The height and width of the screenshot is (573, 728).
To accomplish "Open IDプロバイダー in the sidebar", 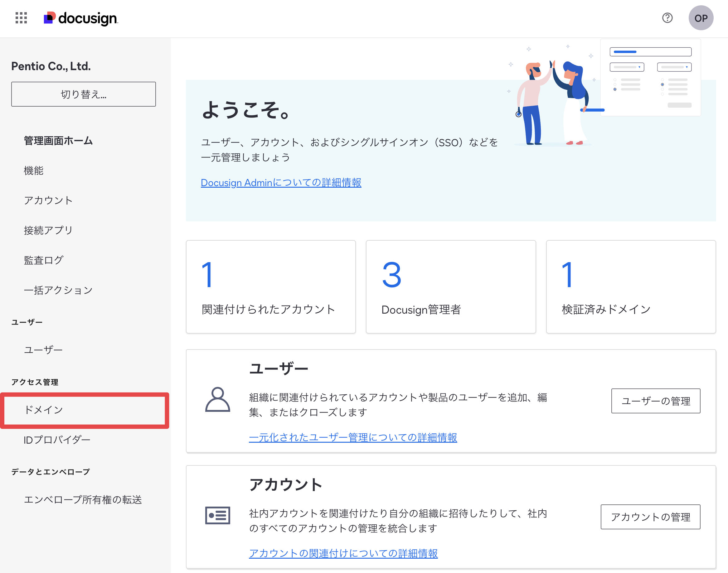I will tap(57, 440).
